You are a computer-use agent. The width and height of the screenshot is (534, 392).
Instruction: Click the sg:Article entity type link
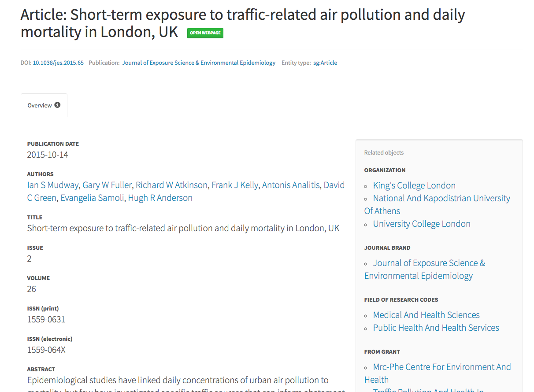[x=325, y=63]
